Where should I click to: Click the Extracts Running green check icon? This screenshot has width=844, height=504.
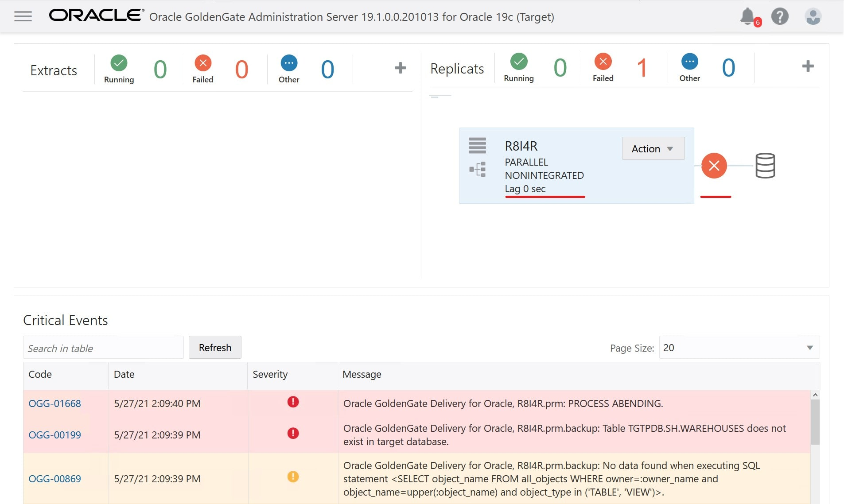tap(119, 63)
